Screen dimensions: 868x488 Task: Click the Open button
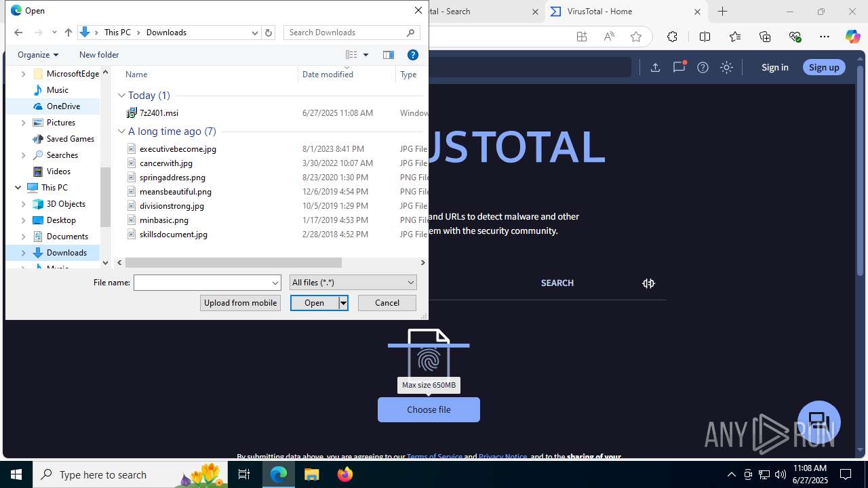pyautogui.click(x=314, y=303)
